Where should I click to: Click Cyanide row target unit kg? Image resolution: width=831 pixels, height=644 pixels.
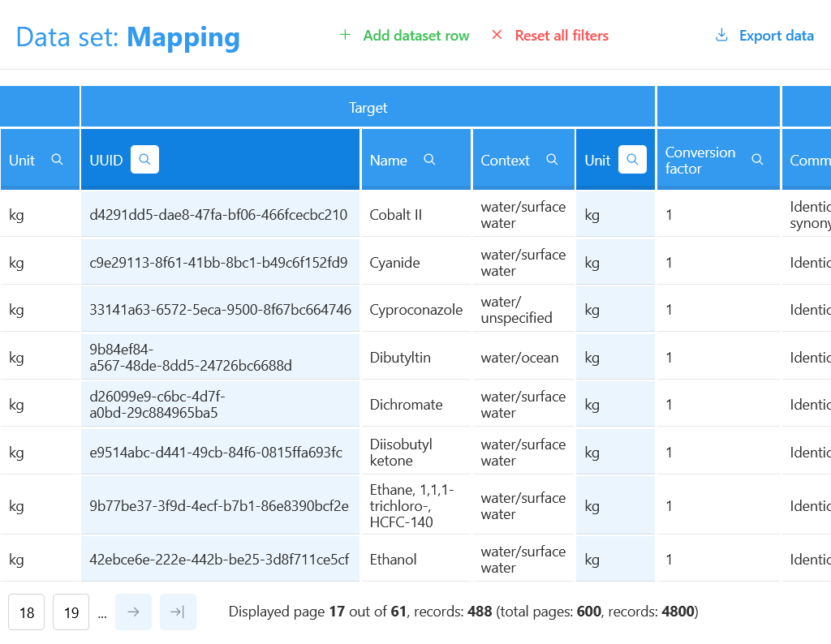click(x=615, y=262)
